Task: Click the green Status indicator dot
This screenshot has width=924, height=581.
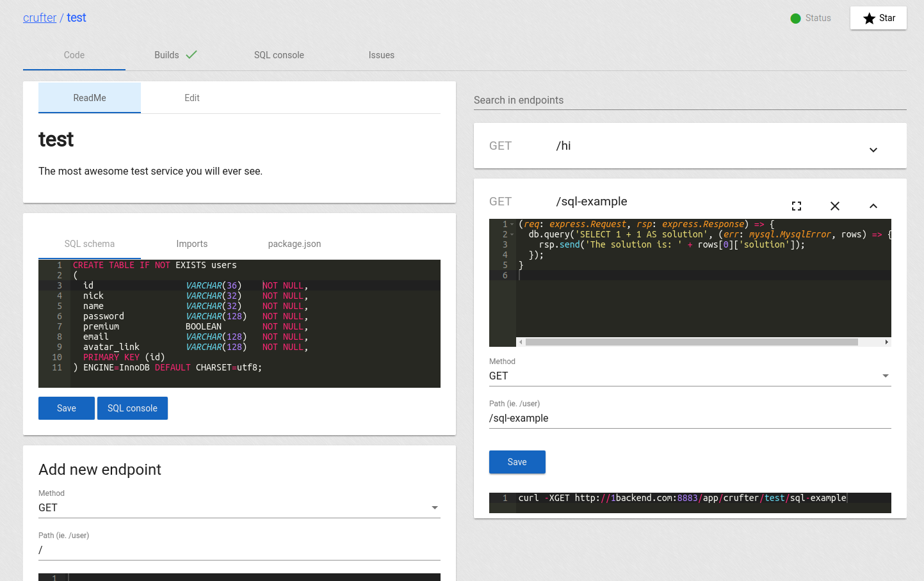Action: (x=795, y=19)
